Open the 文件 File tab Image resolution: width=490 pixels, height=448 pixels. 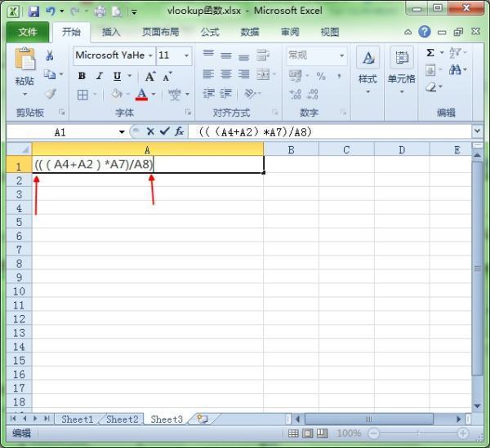(28, 32)
